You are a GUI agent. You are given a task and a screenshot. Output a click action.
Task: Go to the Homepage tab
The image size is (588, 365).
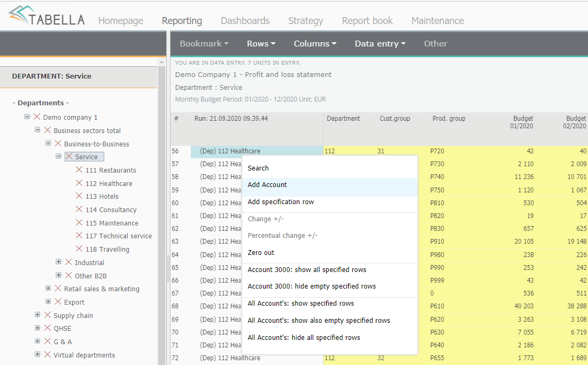[121, 21]
